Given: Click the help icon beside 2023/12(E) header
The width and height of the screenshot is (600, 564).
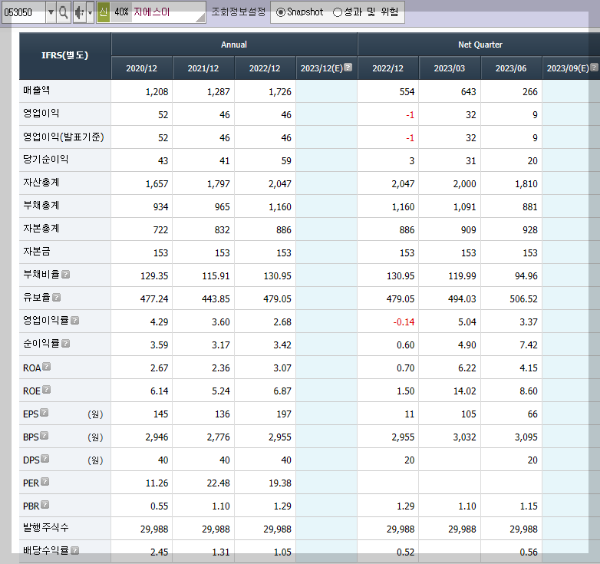Looking at the screenshot, I should (348, 67).
